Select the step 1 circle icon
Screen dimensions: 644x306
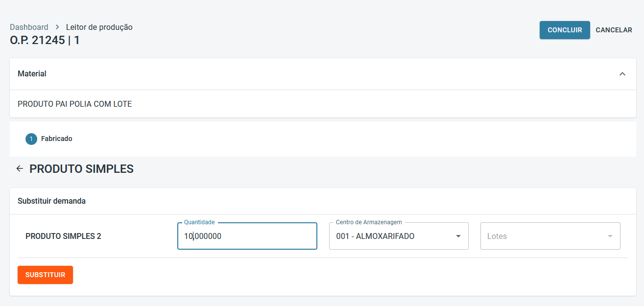click(31, 139)
